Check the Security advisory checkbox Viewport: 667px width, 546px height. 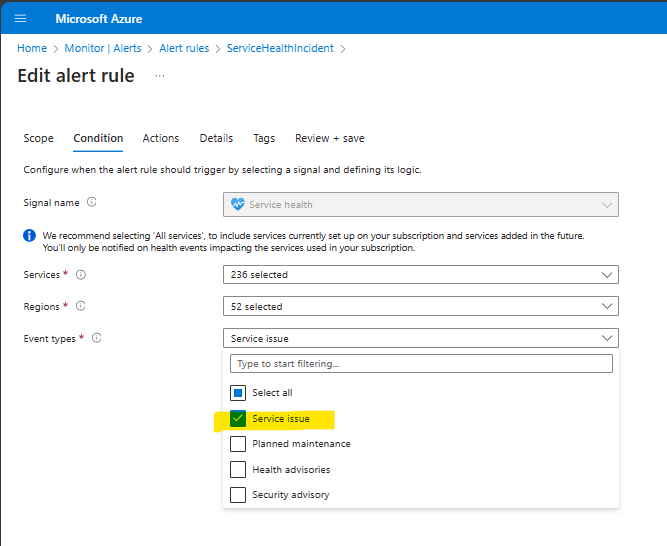pos(238,495)
